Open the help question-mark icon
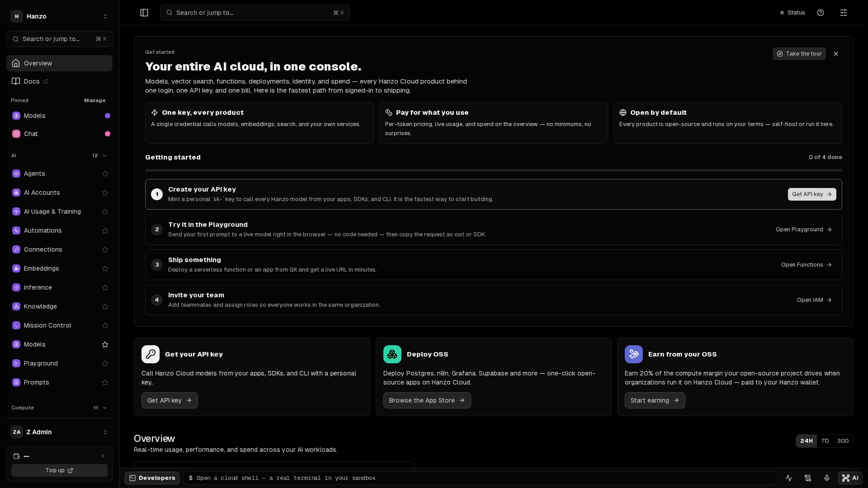868x488 pixels. tap(821, 13)
